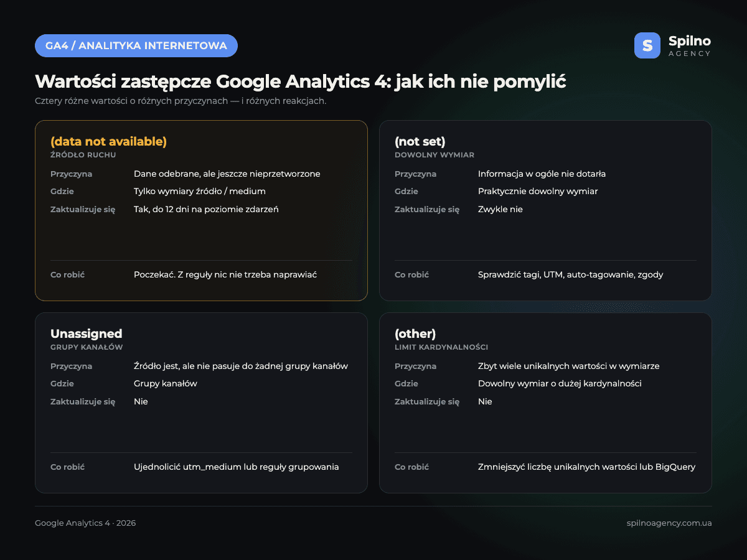
Task: Click 'Informacja w ogóle nie dotarła'
Action: [x=542, y=174]
